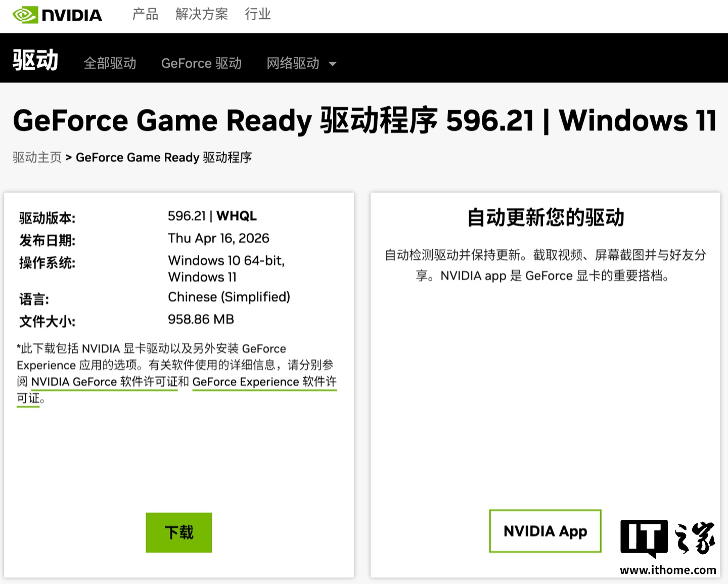This screenshot has height=584, width=728.
Task: Click the GeForce Game Ready 596.21 page title
Action: pos(364,121)
